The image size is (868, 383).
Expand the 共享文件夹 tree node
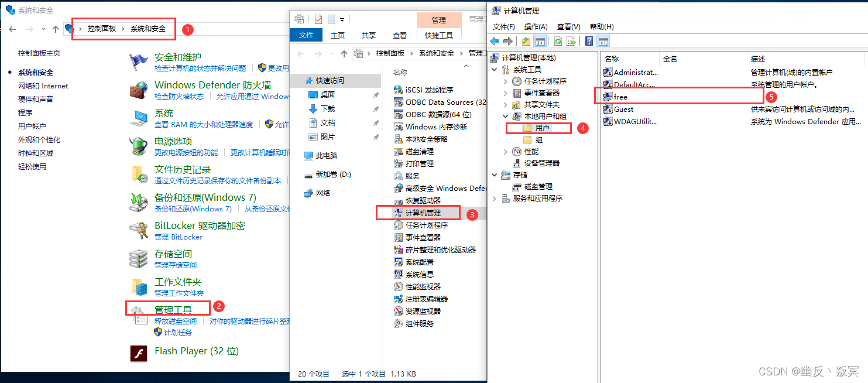click(506, 105)
